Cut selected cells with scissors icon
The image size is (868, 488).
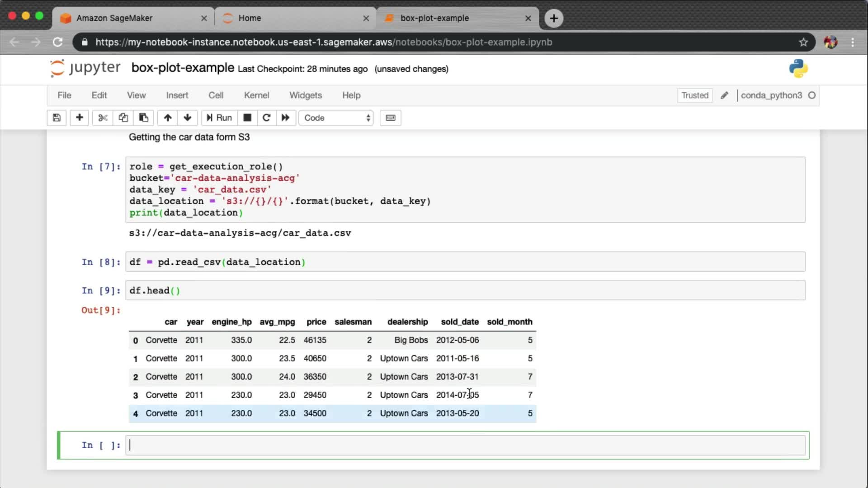click(103, 118)
